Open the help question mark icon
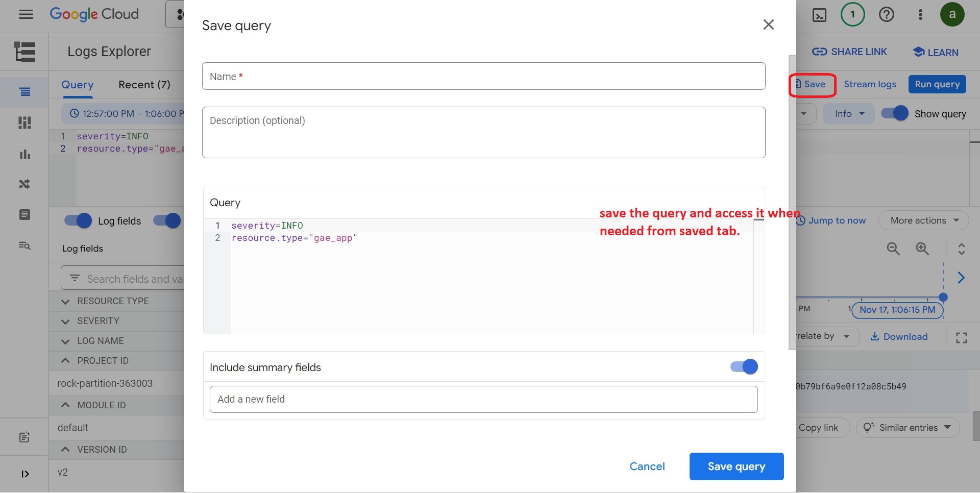Viewport: 980px width, 493px height. (x=886, y=15)
